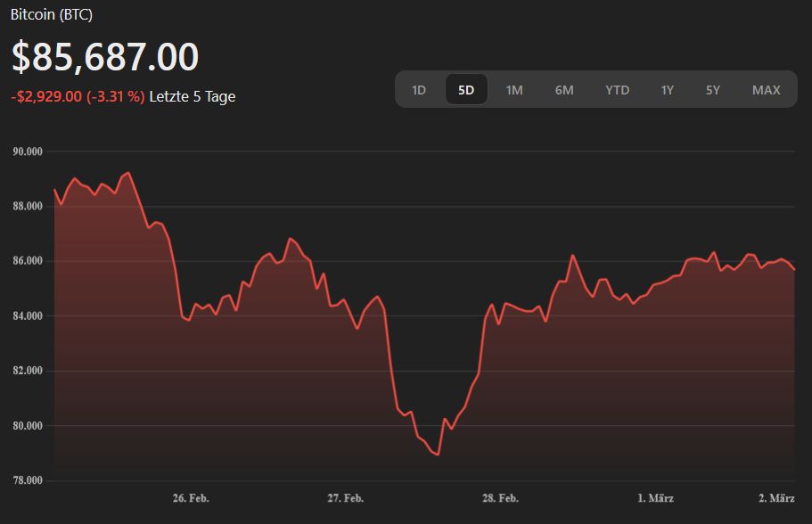Click the 28. Feb. axis label

coord(502,499)
